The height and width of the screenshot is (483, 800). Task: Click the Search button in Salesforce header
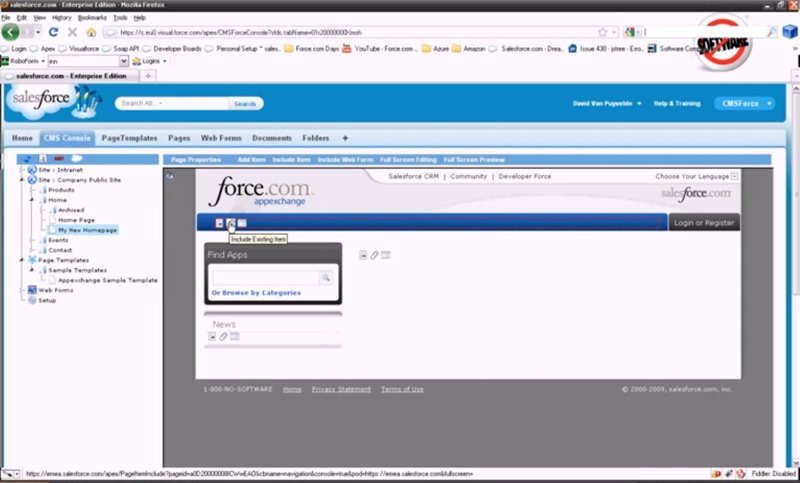click(245, 104)
